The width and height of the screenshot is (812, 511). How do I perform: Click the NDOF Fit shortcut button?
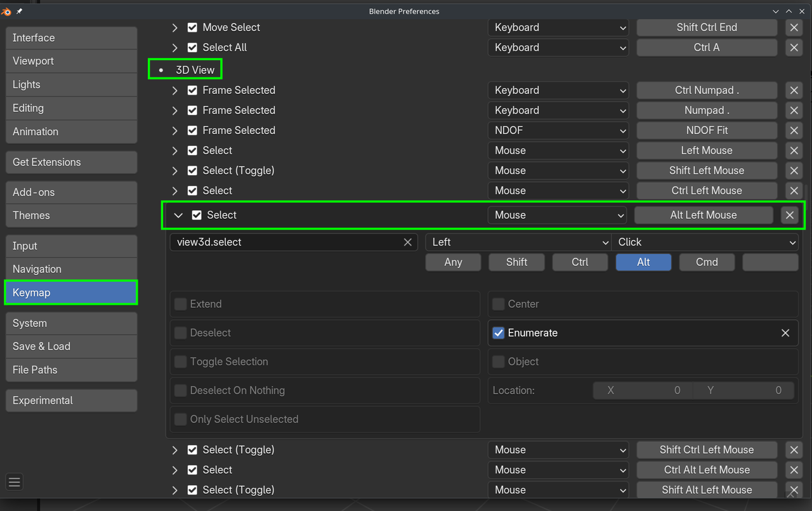(x=707, y=130)
